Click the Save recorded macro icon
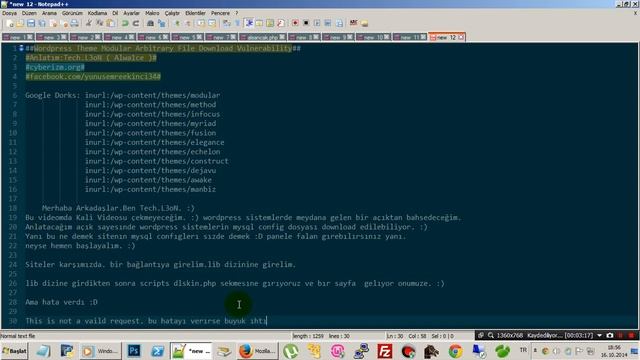This screenshot has height=360, width=640. click(x=339, y=23)
